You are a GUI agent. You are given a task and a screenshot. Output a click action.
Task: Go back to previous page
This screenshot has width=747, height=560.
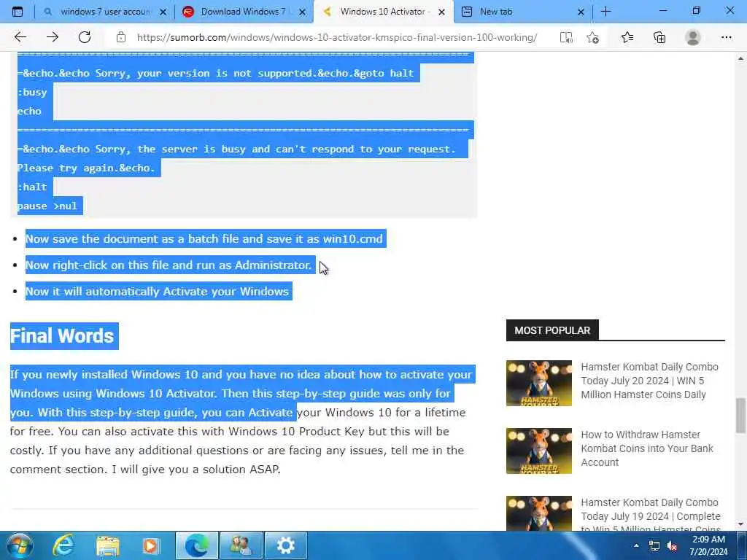point(20,37)
